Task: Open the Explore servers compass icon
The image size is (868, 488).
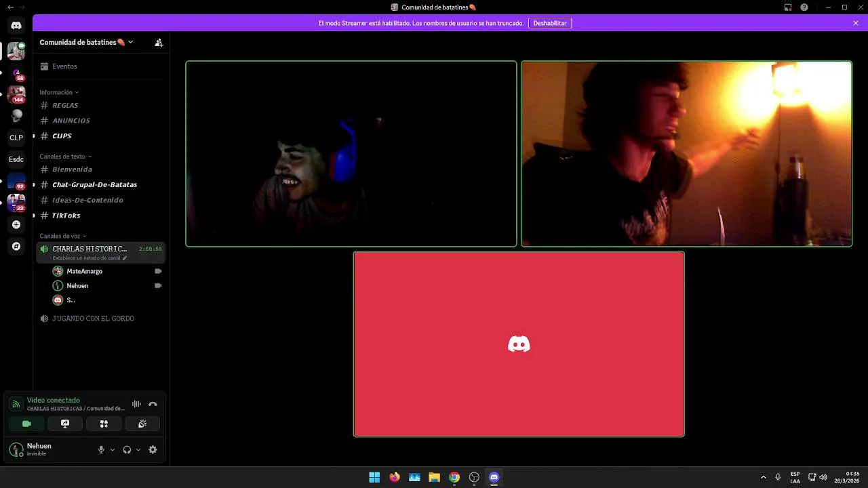Action: tap(16, 246)
